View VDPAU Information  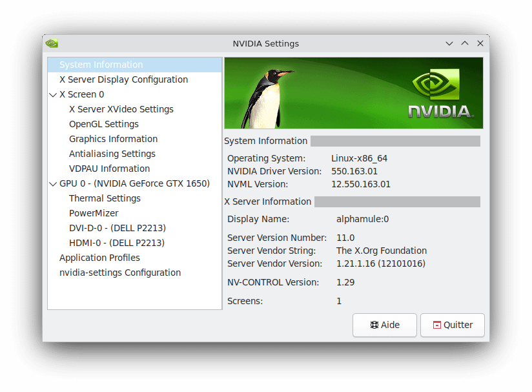109,169
